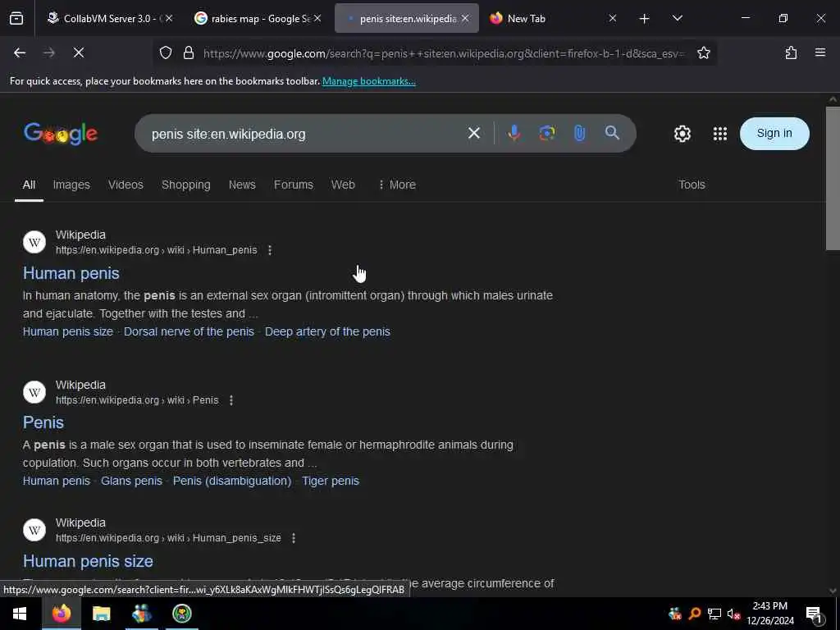Open the Tools search options
840x630 pixels.
pos(692,185)
